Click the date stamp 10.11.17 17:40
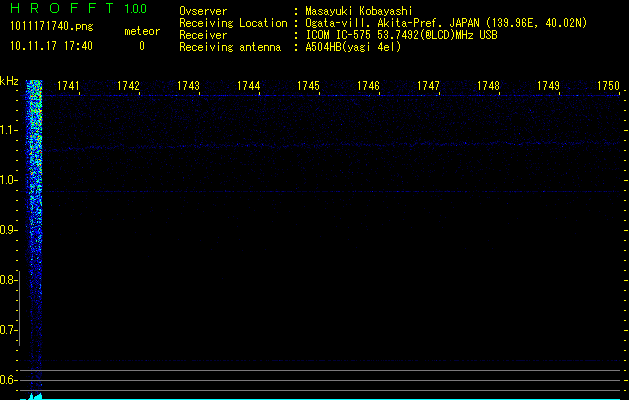The width and height of the screenshot is (629, 400). click(51, 46)
